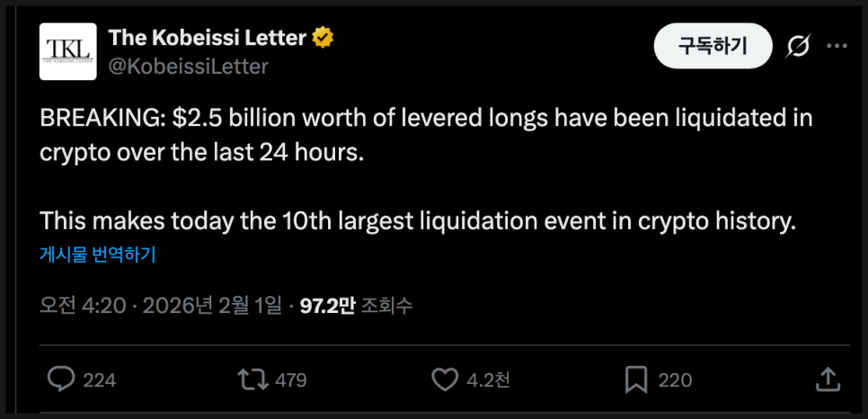This screenshot has height=419, width=868.
Task: Toggle the bookmark icon
Action: (636, 379)
